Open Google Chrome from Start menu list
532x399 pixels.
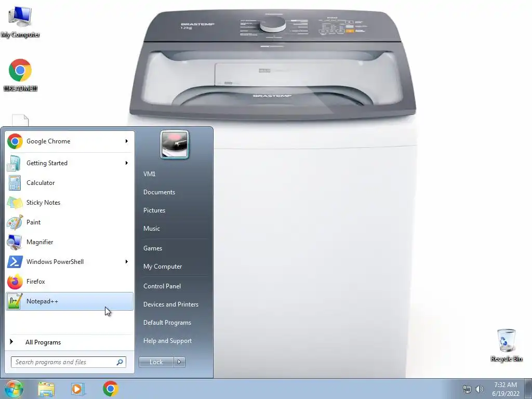pyautogui.click(x=70, y=141)
